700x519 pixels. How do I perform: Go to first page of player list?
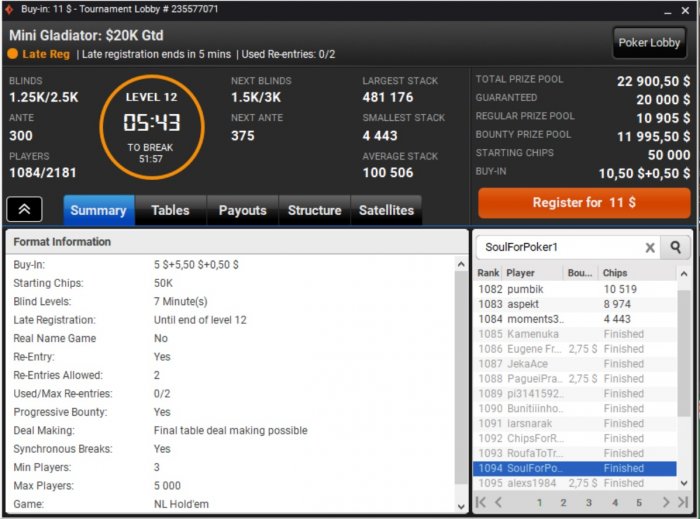[x=481, y=502]
